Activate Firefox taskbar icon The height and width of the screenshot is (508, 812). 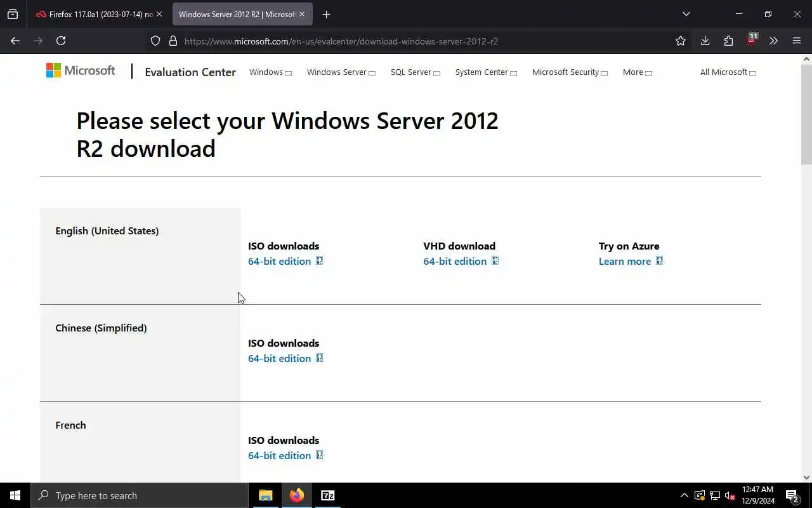297,495
